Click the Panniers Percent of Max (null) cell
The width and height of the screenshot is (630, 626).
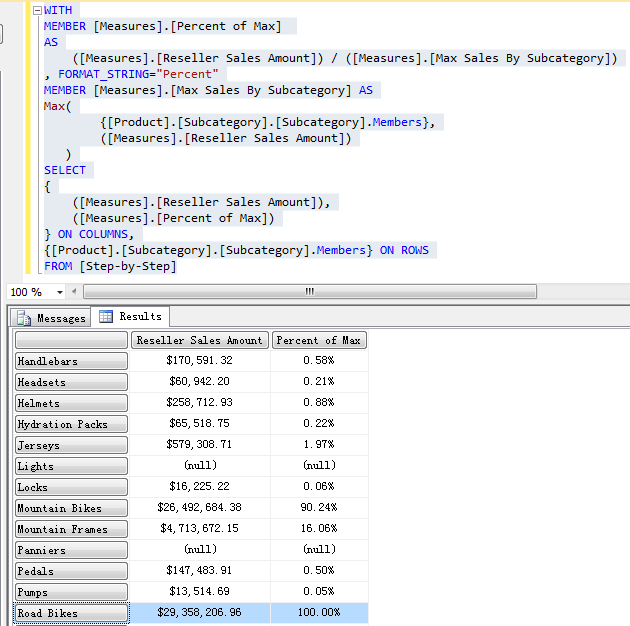point(319,549)
